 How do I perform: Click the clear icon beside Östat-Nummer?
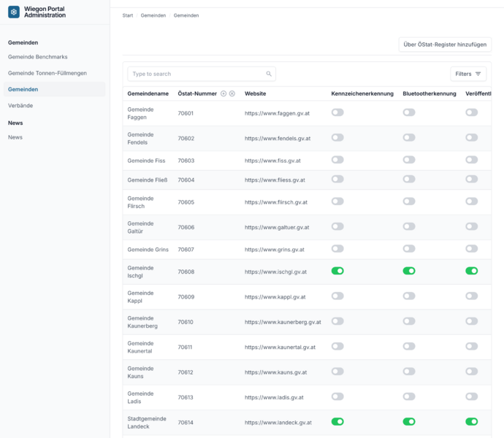tap(232, 93)
